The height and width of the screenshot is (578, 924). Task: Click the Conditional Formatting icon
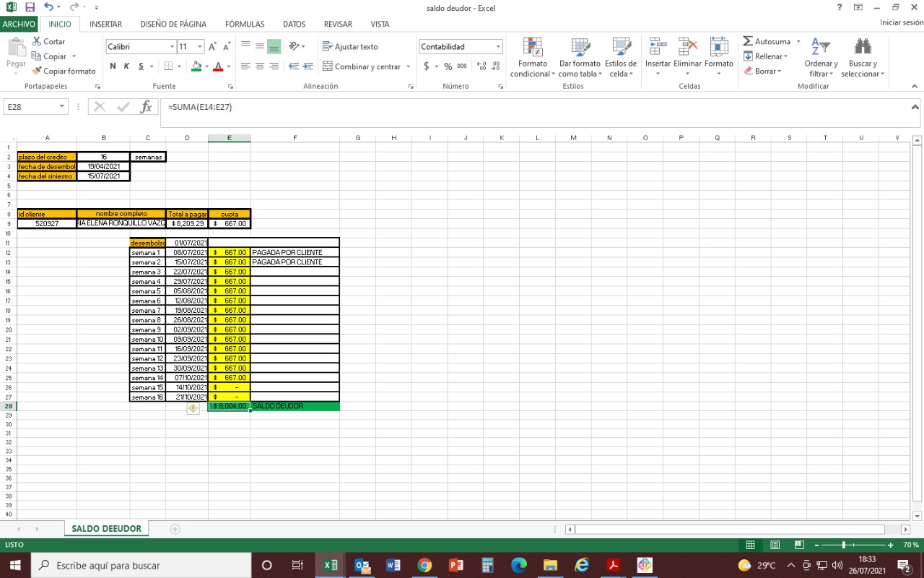[533, 48]
